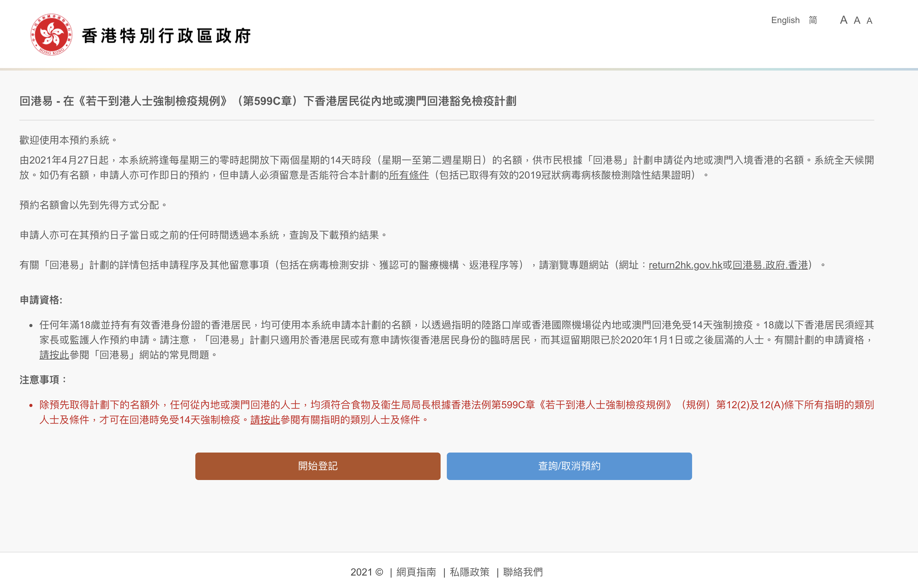The height and width of the screenshot is (588, 918).
Task: Click the 預約名額會以先到先得方式分配 sentence
Action: 94,205
